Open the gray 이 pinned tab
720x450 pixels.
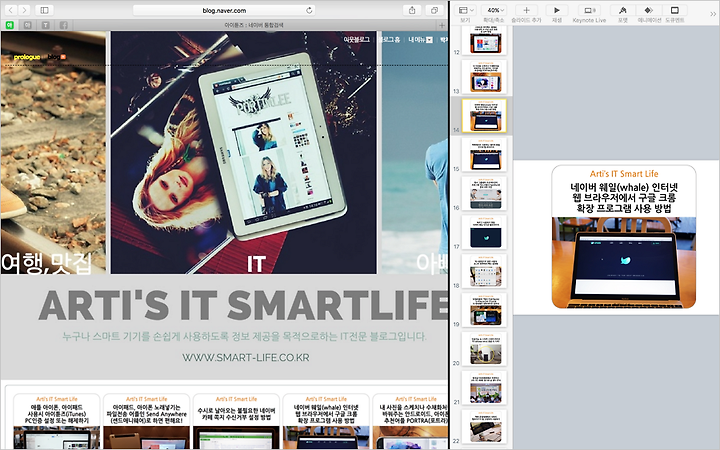tap(28, 25)
